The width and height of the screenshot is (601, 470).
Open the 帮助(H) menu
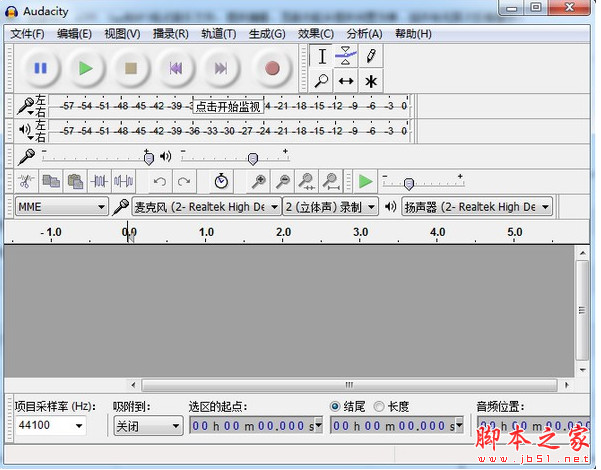(413, 34)
